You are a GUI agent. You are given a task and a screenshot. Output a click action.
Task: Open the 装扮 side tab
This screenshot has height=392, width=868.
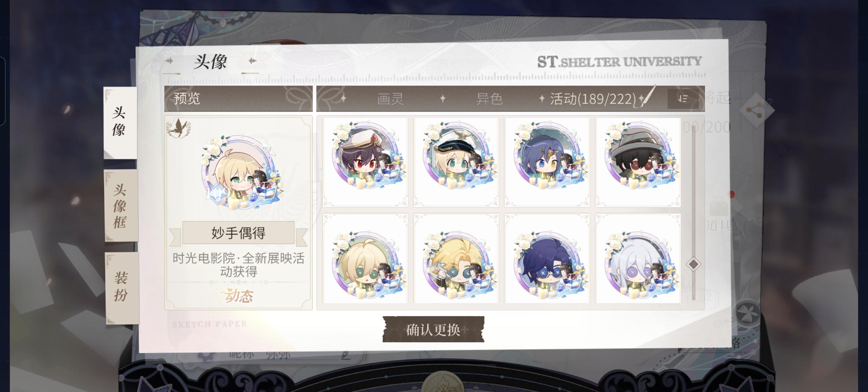click(x=121, y=287)
